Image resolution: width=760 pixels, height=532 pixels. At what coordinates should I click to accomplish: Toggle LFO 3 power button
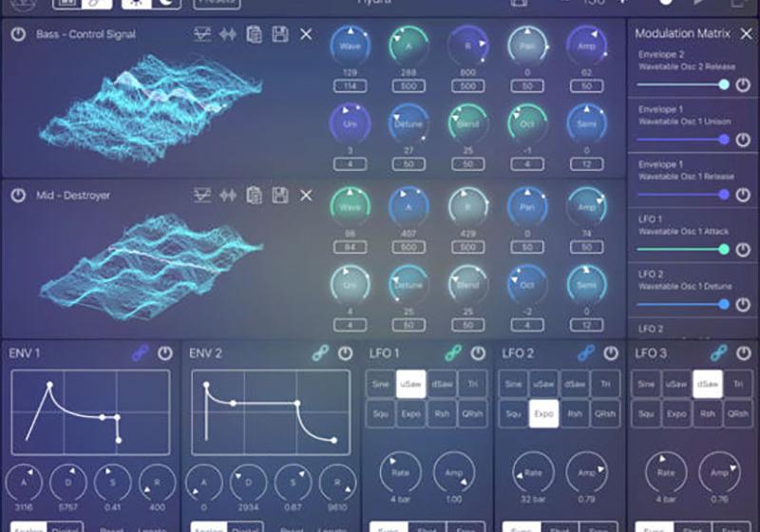pos(744,353)
